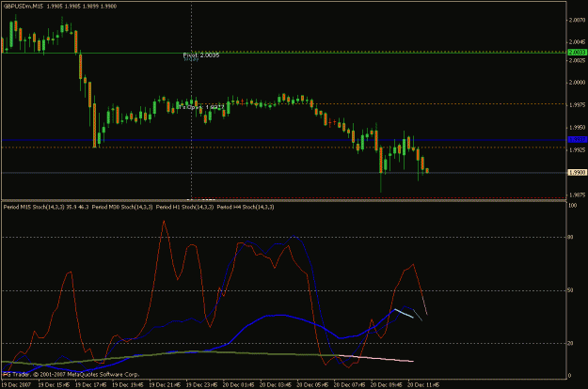Screen dimensions: 588x389
Task: Click the 2.0070 price axis label
Action: (x=577, y=21)
